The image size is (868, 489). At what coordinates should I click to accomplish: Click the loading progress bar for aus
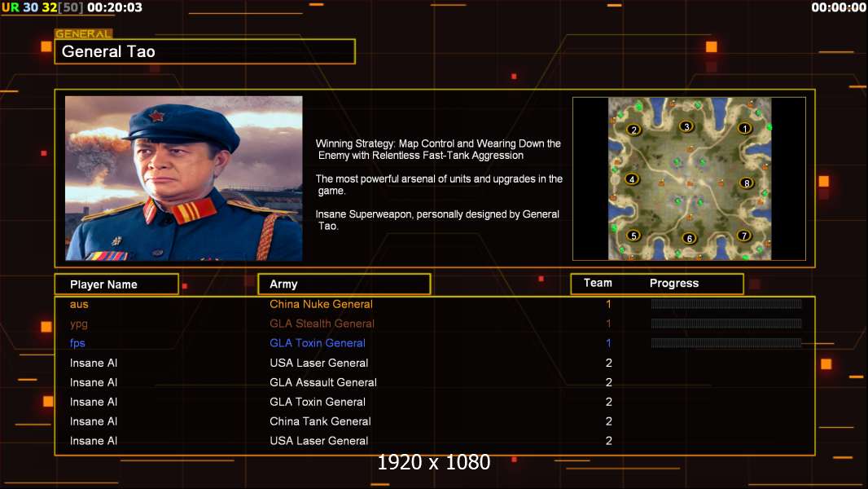tap(726, 303)
